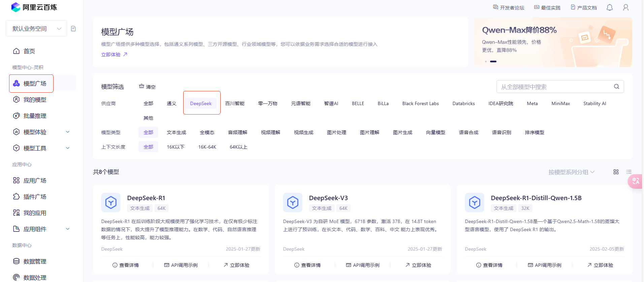This screenshot has width=644, height=282.
Task: Filter provider by Black Forest Labs
Action: tap(420, 103)
